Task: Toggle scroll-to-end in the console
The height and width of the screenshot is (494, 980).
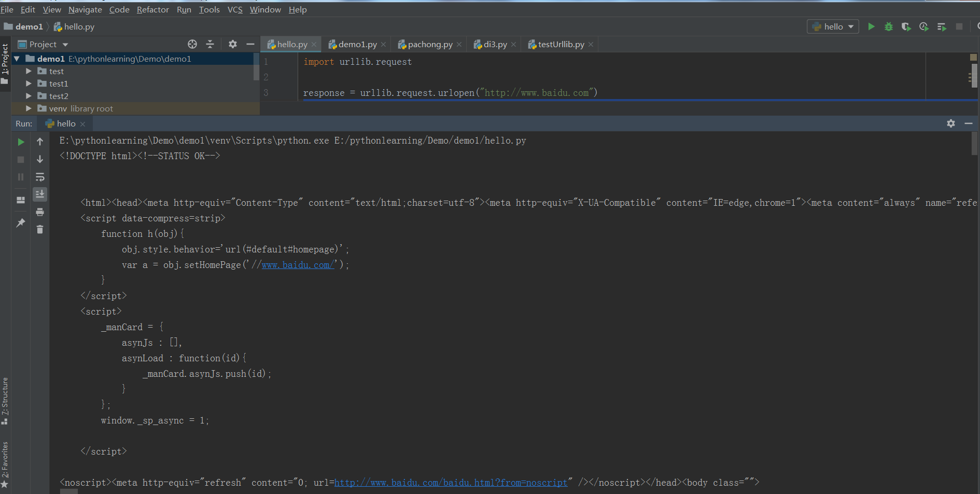Action: (40, 194)
